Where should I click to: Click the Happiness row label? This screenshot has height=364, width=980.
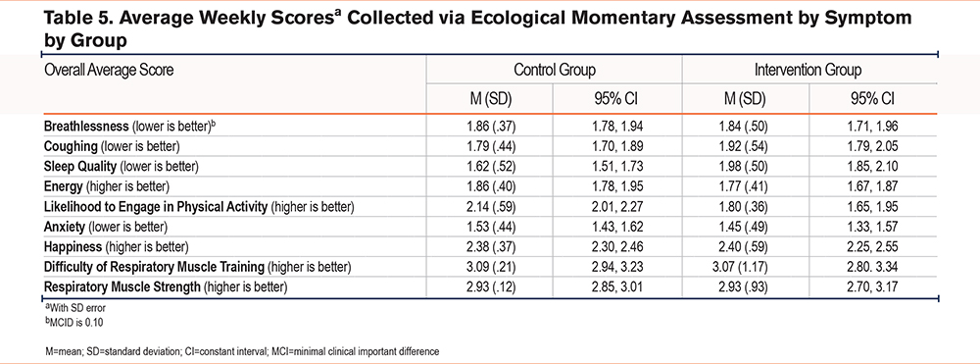[117, 246]
